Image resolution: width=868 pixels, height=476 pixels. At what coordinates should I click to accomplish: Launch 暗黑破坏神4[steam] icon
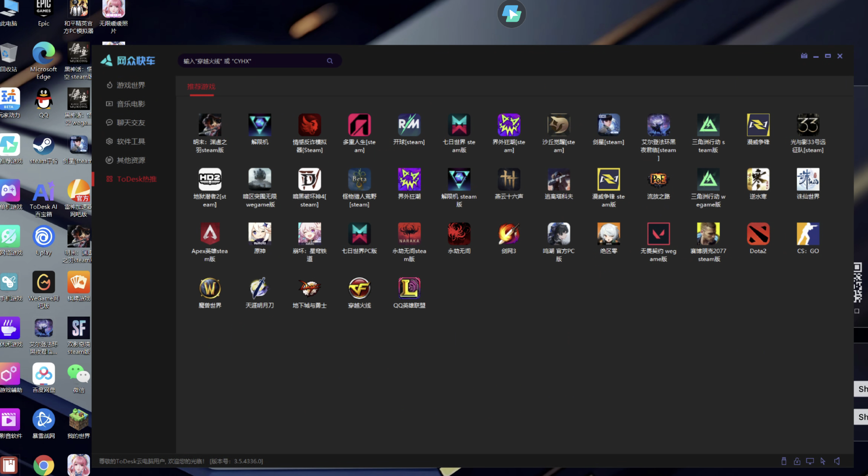point(309,180)
